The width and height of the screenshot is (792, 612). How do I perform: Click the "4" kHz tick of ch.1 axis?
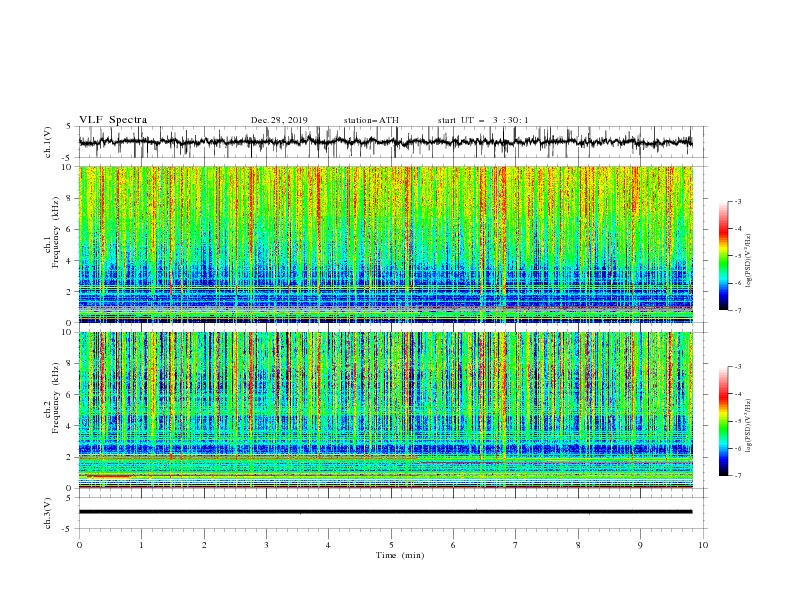pyautogui.click(x=70, y=261)
